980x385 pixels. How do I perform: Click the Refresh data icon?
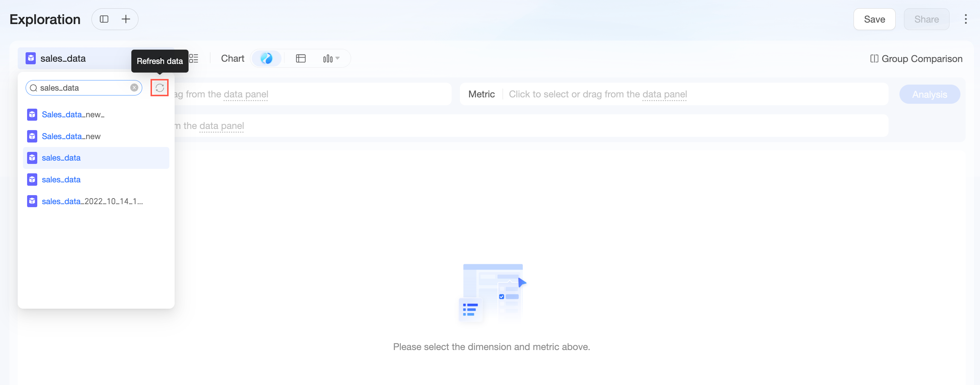160,88
